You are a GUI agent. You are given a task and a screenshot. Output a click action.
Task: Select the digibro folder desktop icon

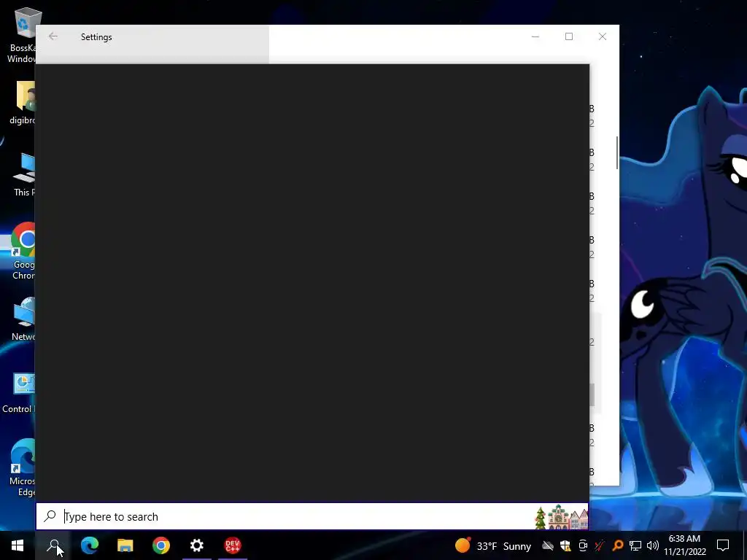pos(22,102)
